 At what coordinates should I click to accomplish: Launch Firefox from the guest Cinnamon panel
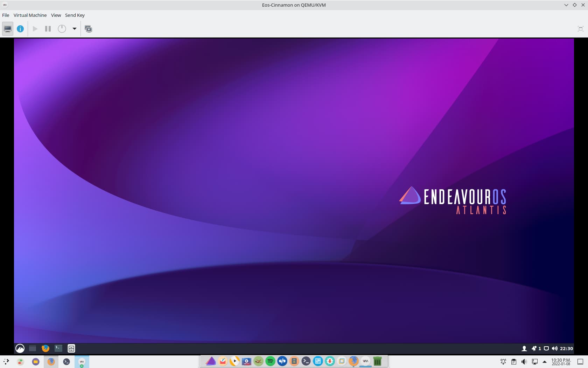tap(45, 348)
